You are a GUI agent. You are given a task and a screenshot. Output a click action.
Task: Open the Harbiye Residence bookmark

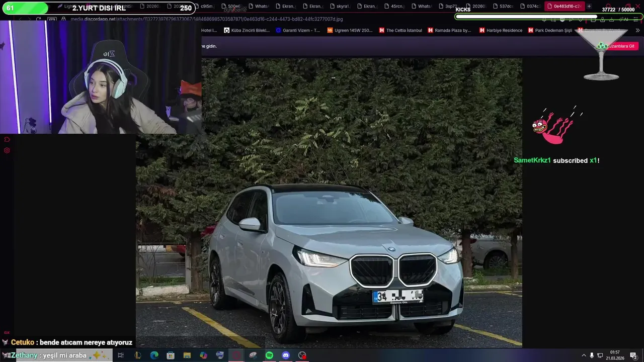(501, 30)
